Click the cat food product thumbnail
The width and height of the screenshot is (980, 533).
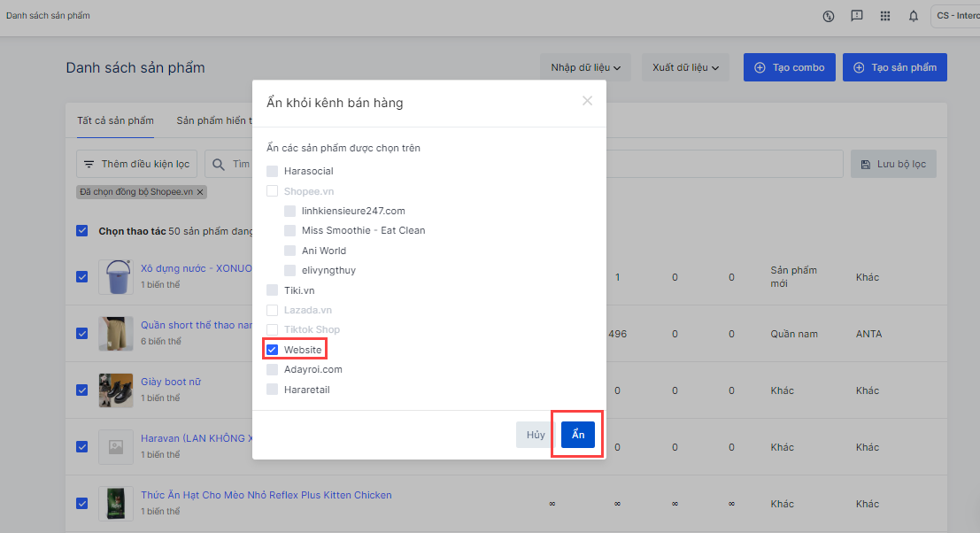[115, 504]
